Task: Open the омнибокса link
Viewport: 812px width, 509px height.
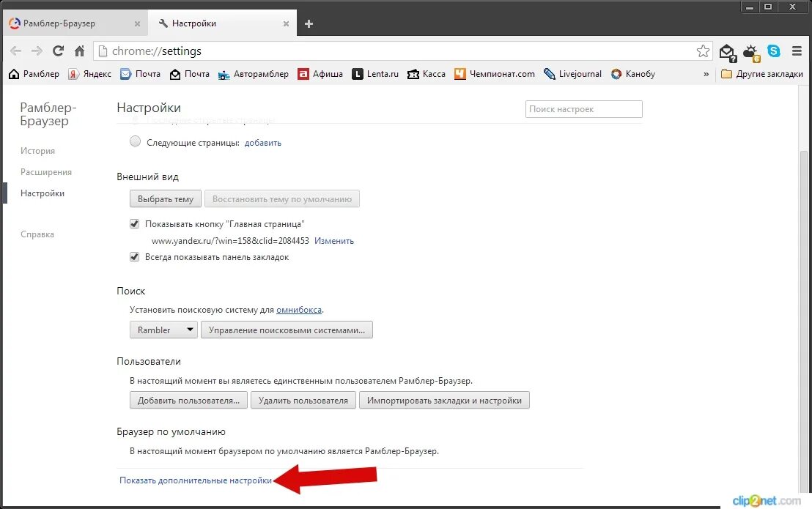Action: pyautogui.click(x=299, y=310)
